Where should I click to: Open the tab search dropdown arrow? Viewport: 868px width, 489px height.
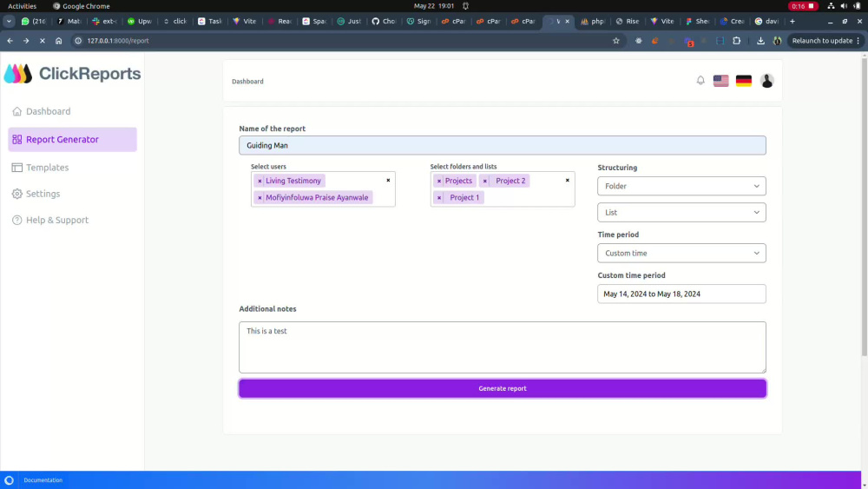point(9,21)
